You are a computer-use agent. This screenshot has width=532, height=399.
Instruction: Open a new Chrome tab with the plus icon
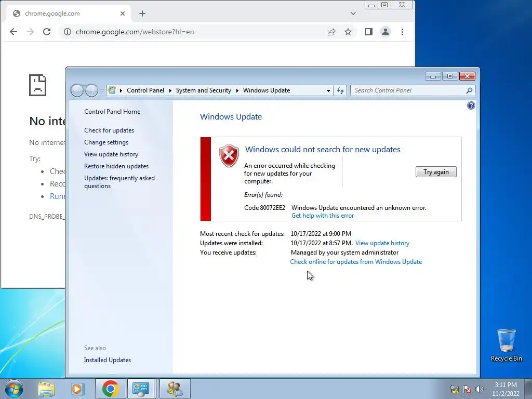click(x=142, y=14)
